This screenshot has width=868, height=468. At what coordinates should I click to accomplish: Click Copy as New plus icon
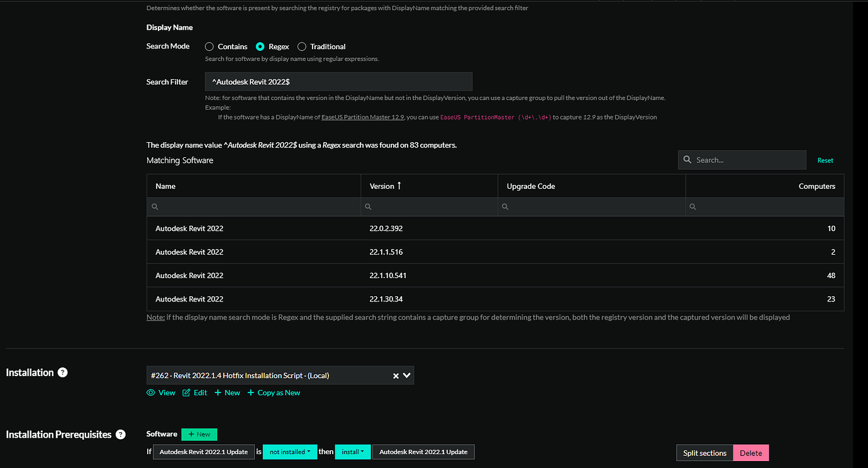pyautogui.click(x=251, y=393)
